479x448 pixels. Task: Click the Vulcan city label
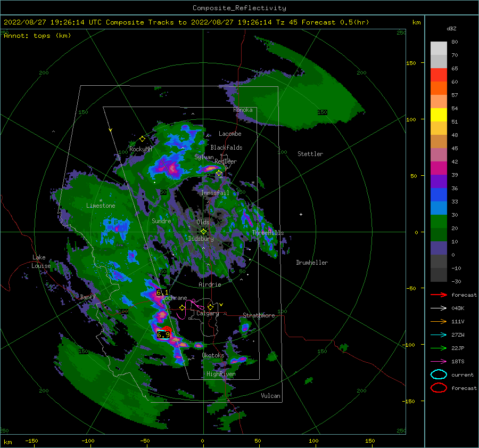click(x=271, y=396)
